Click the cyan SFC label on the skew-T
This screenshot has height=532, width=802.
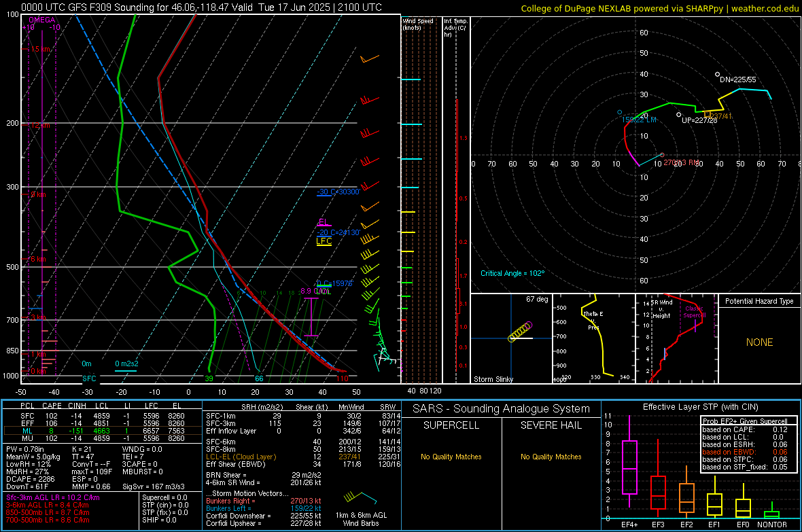[x=89, y=378]
